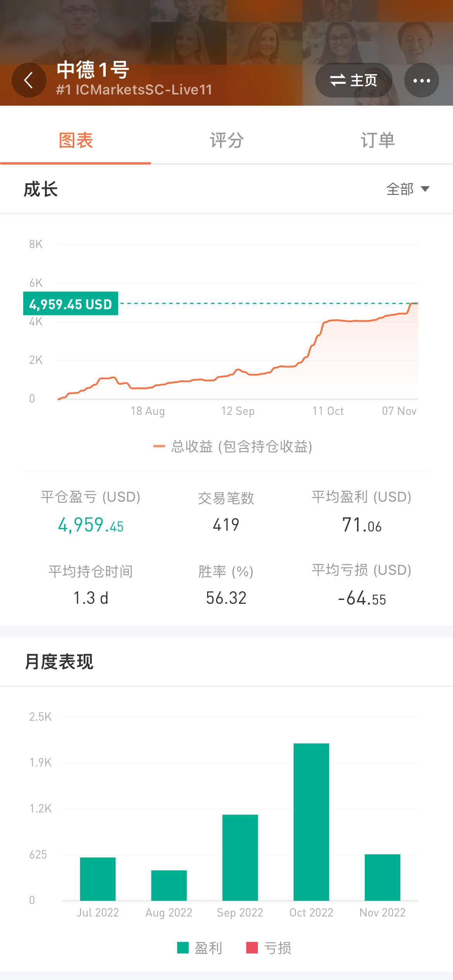This screenshot has width=453, height=980.
Task: Select the Oct 2022 profit bar
Action: pos(311,822)
